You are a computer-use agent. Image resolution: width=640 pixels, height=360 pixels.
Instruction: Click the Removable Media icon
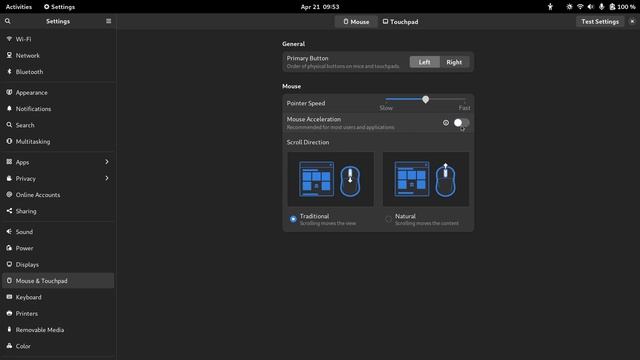pos(9,330)
